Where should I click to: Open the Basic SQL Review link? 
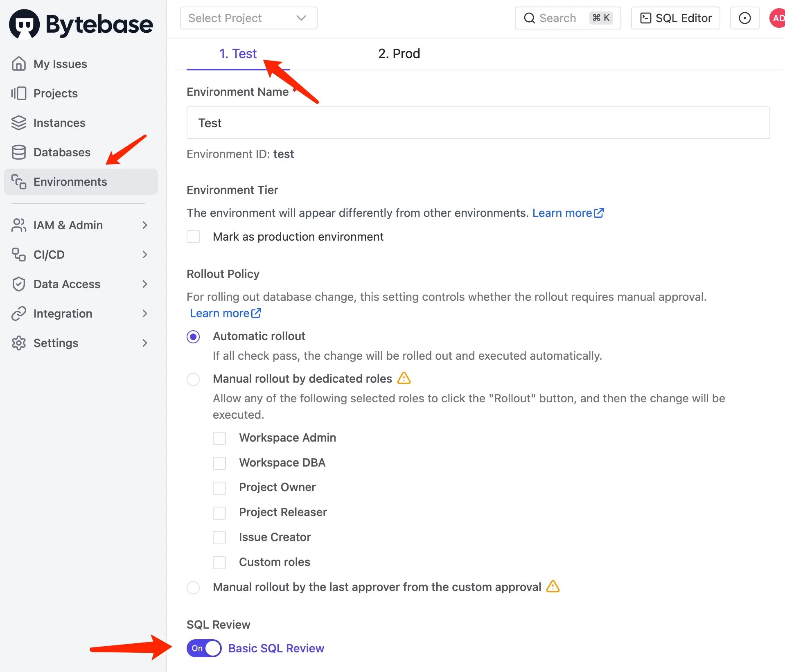pyautogui.click(x=276, y=648)
